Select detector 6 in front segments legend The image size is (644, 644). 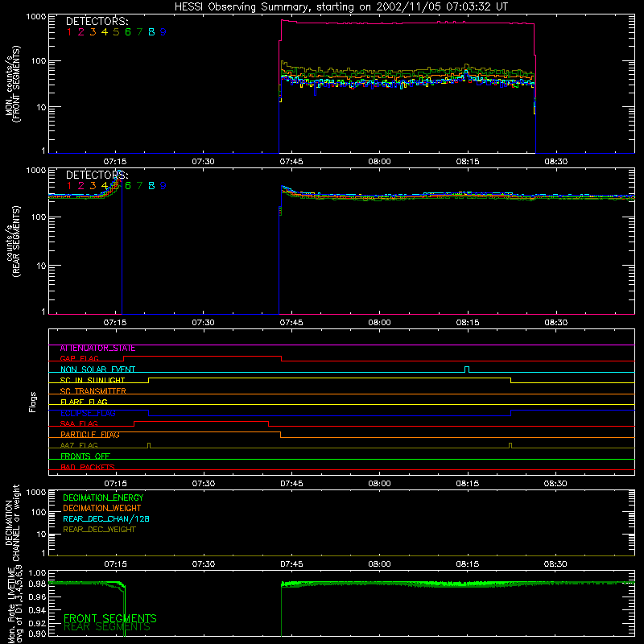point(128,32)
